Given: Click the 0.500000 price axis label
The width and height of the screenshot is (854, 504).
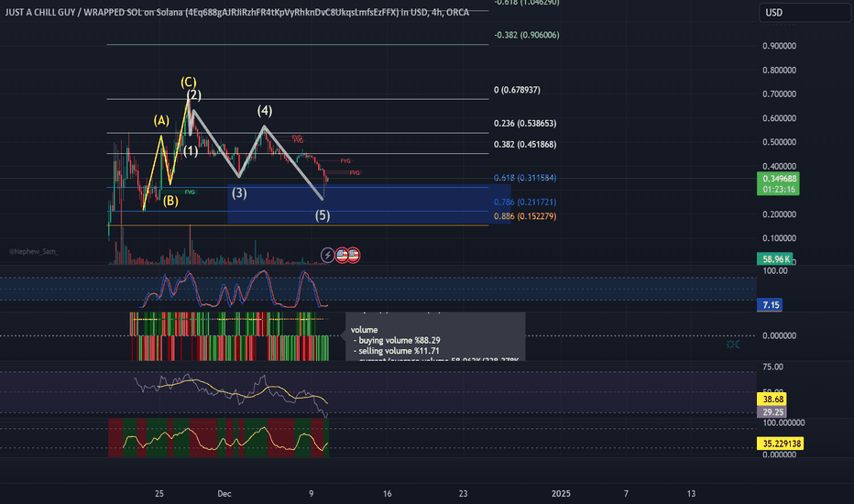Looking at the screenshot, I should (x=779, y=142).
